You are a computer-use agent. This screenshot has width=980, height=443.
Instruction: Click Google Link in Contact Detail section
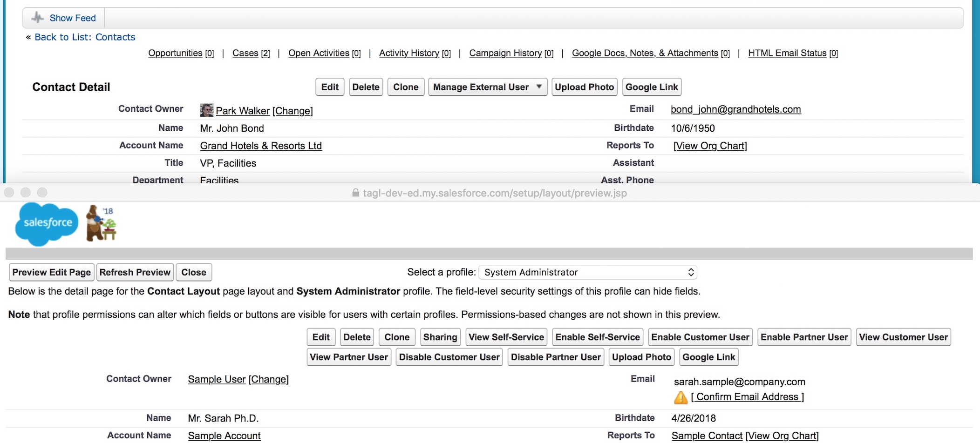(652, 87)
